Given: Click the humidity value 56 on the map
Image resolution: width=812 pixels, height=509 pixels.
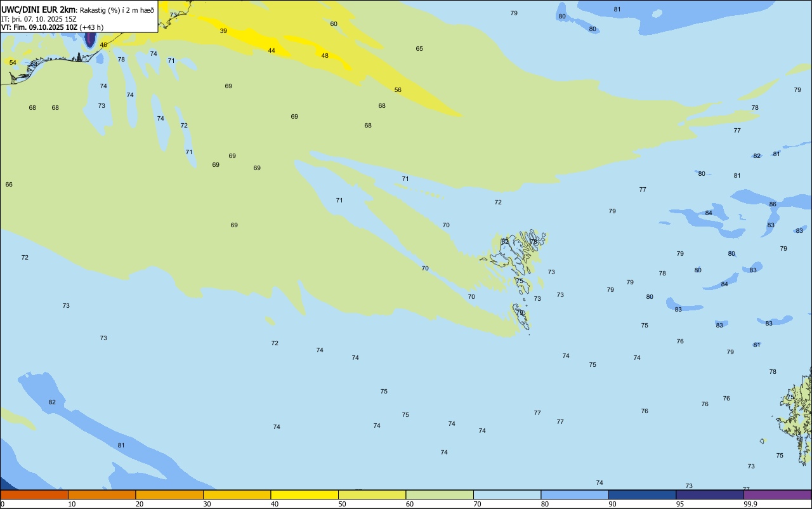Looking at the screenshot, I should (398, 90).
